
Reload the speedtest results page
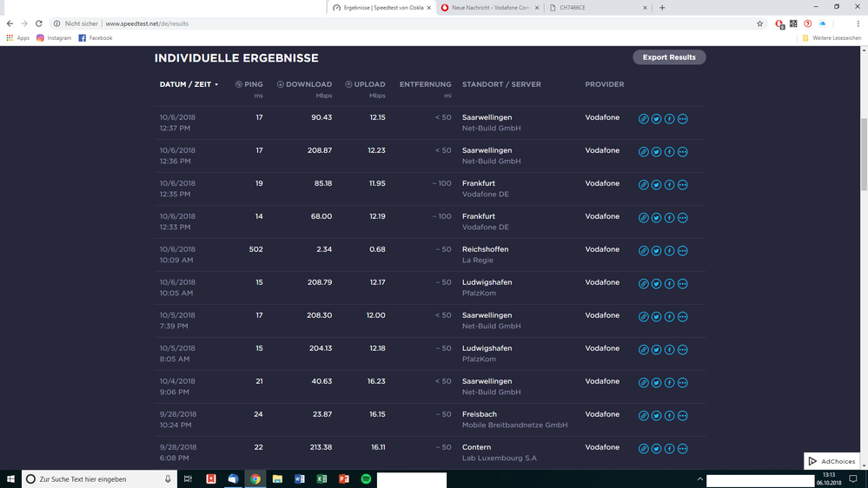(39, 23)
